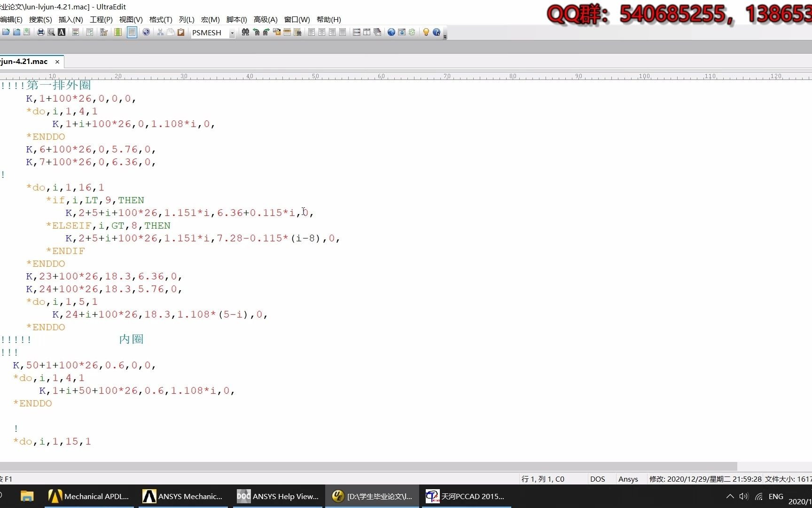Image resolution: width=812 pixels, height=508 pixels.
Task: Click the Set Font 'A' icon
Action: pos(62,32)
